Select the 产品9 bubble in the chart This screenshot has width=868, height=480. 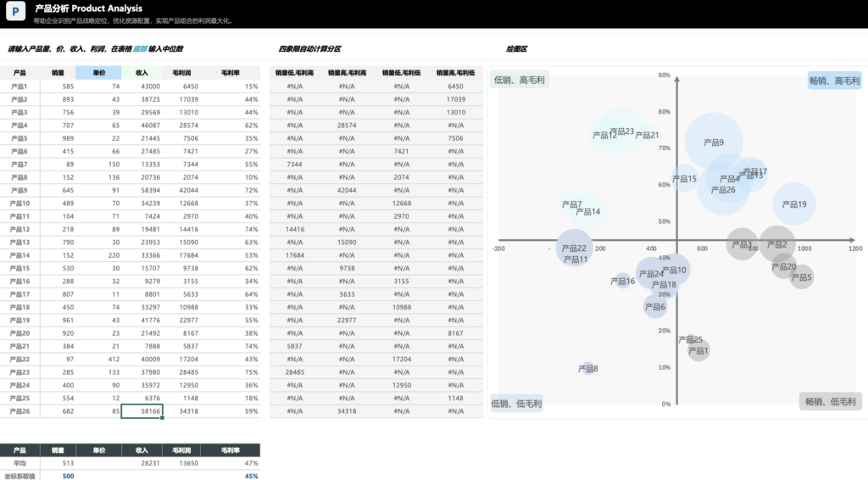click(714, 142)
